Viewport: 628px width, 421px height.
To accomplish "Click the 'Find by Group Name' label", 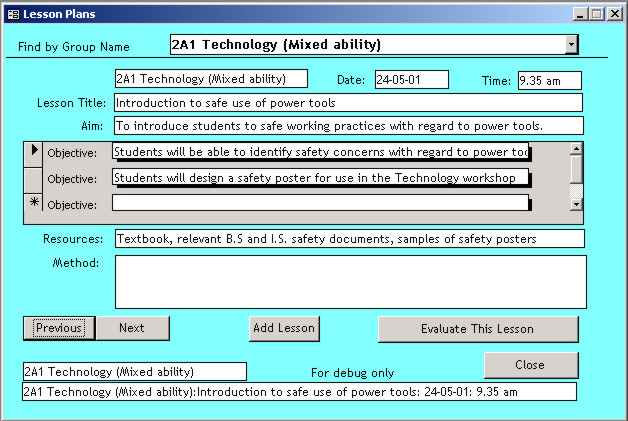I will click(x=74, y=47).
